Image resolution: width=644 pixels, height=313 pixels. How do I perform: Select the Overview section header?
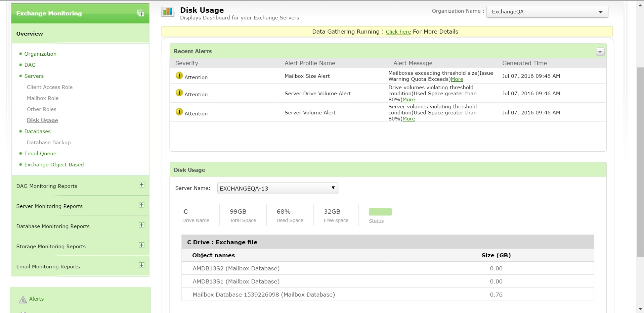80,34
